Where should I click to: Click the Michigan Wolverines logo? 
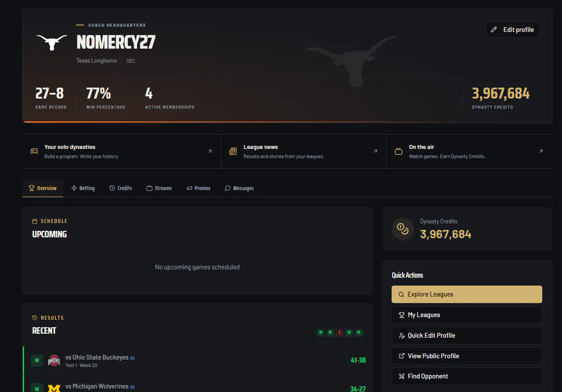click(x=54, y=388)
